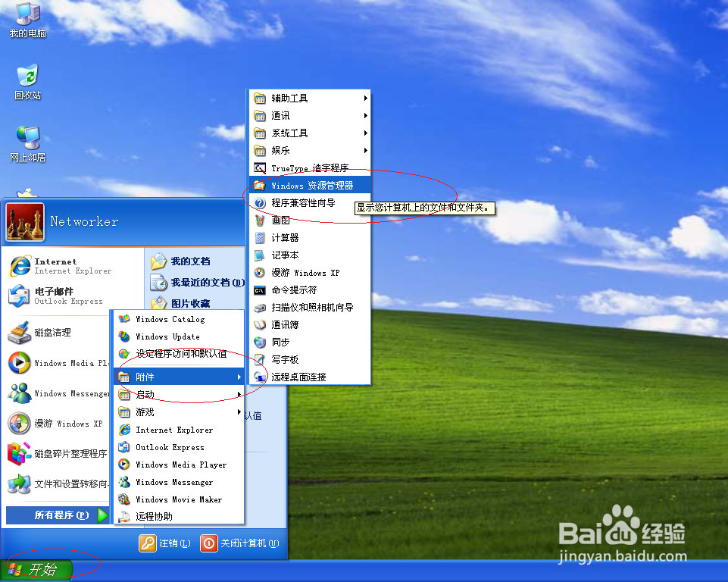Expand Communications (通讯) submenu

coord(310,116)
